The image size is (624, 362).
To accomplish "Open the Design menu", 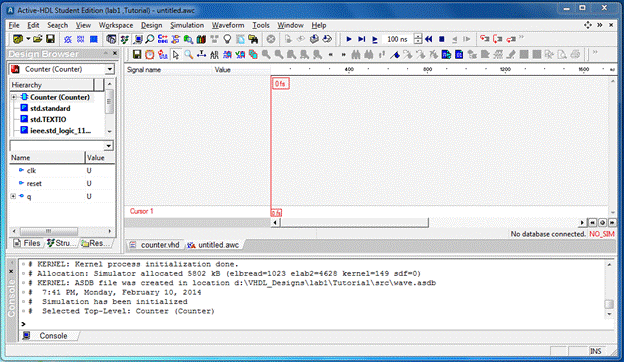I will (152, 25).
